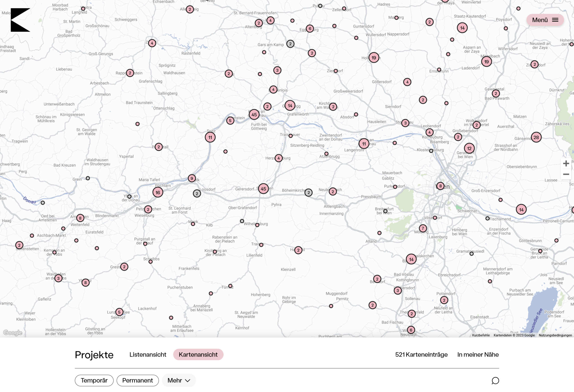Zoom in with the plus button
This screenshot has height=392, width=574.
coord(566,163)
